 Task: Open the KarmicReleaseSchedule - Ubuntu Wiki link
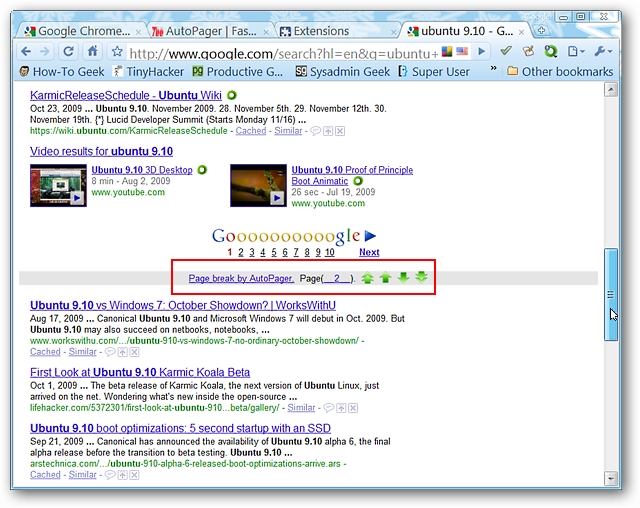[126, 95]
